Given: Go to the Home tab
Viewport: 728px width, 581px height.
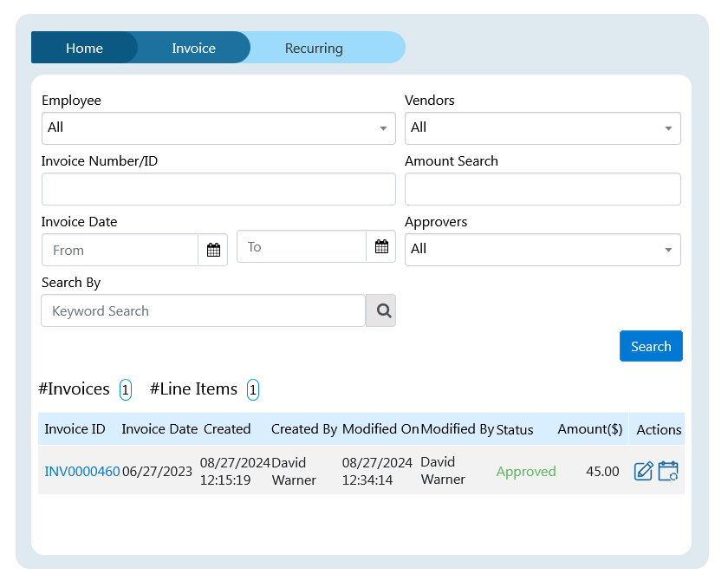Looking at the screenshot, I should (x=84, y=49).
